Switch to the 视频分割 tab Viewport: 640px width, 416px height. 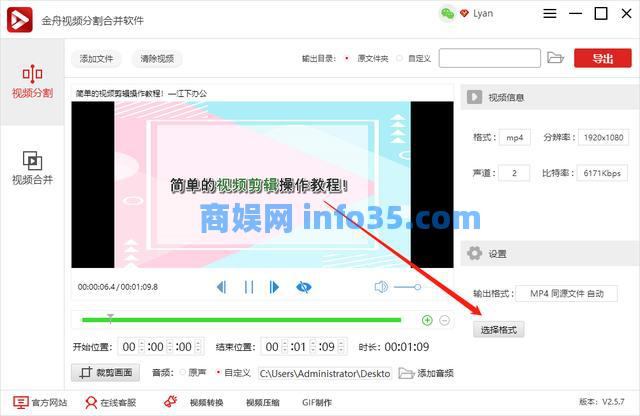coord(32,81)
